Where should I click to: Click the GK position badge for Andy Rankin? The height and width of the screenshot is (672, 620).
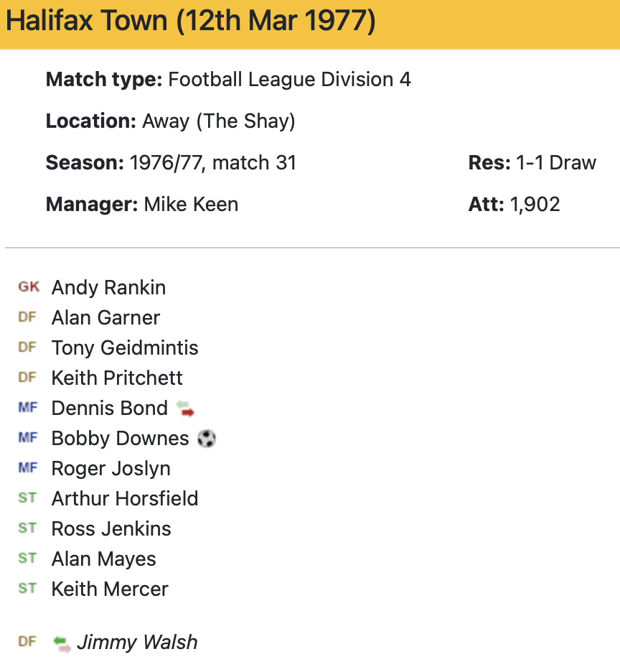[29, 287]
